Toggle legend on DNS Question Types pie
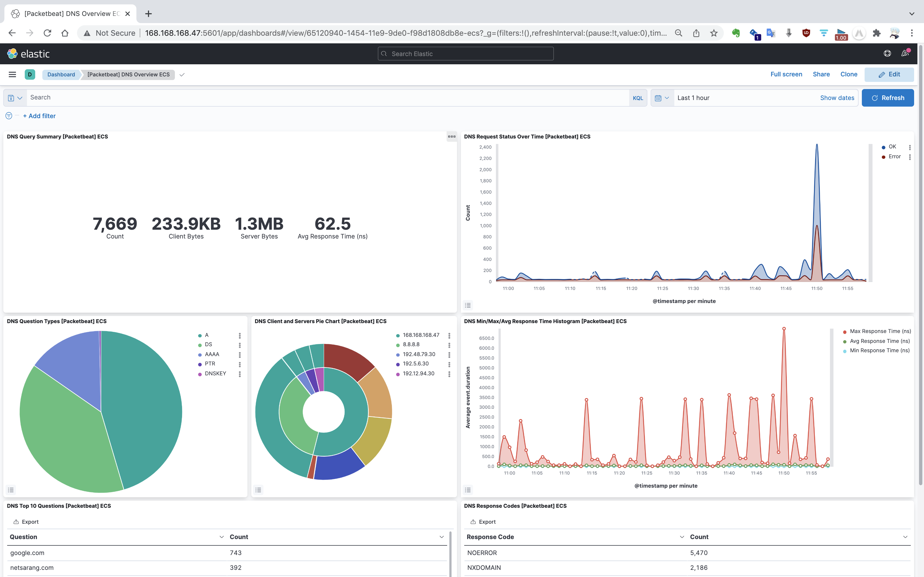The image size is (924, 577). [x=11, y=490]
